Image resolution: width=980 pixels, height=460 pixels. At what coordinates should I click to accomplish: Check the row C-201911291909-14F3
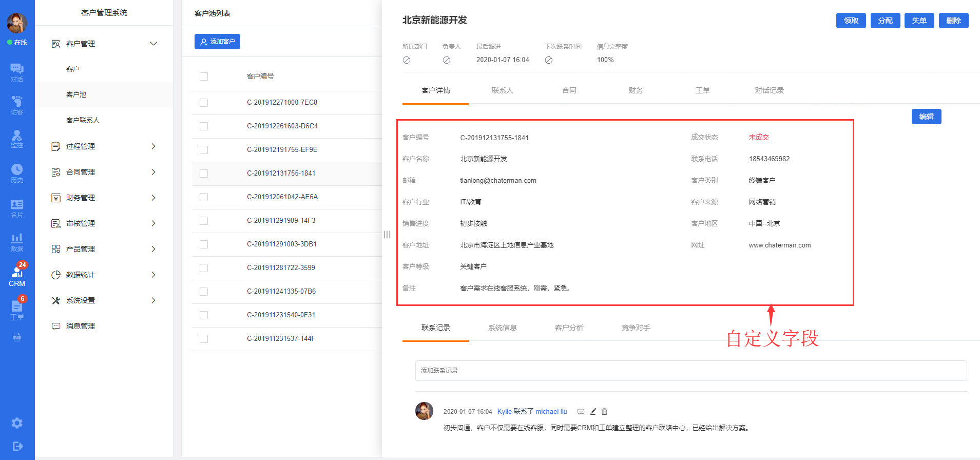click(204, 221)
